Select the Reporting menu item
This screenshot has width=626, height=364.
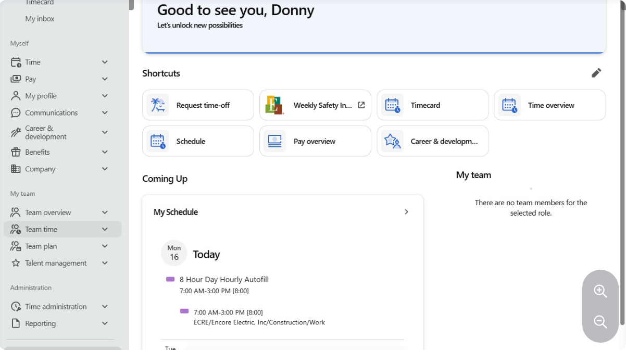pos(62,323)
